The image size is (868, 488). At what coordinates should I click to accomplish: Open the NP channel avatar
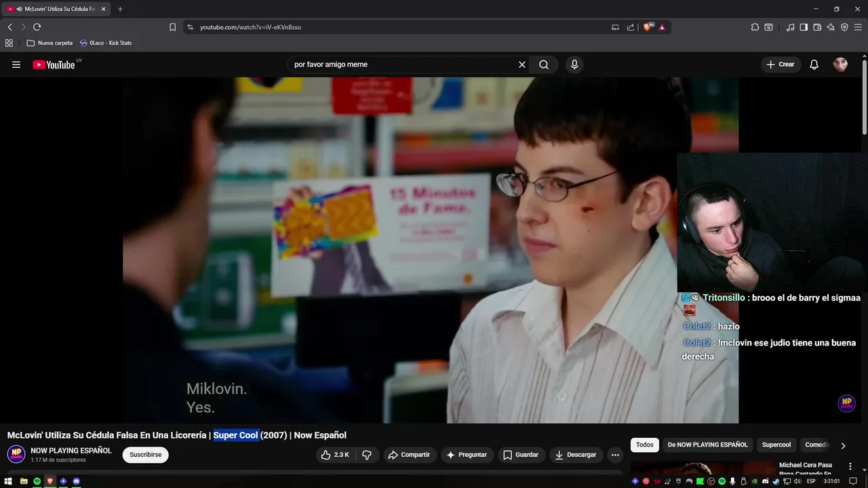click(16, 454)
